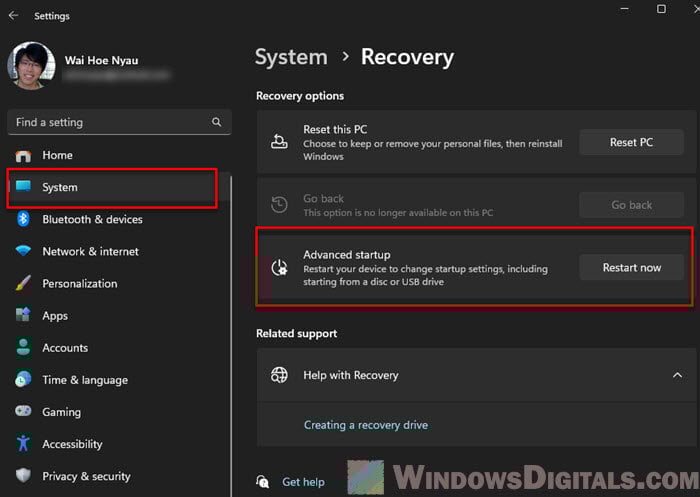Open Accounts settings
Viewport: 700px width, 497px height.
[119, 348]
